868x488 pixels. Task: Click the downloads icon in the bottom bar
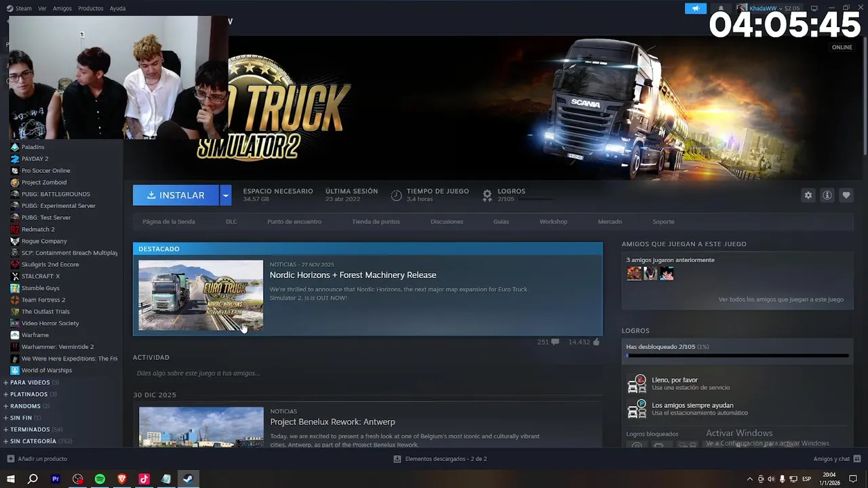coord(397,459)
